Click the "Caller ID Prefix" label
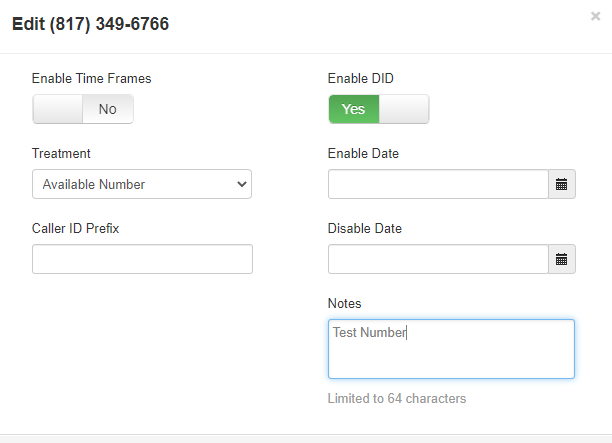The width and height of the screenshot is (612, 443). [x=76, y=228]
